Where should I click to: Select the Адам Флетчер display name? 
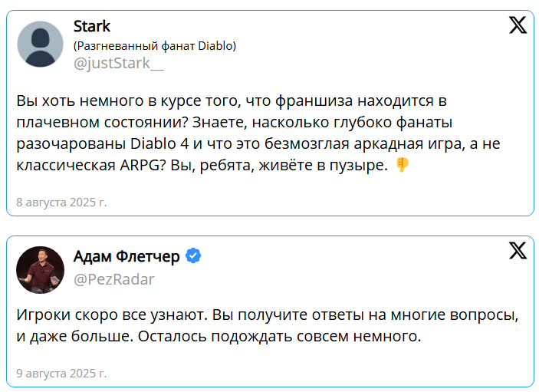pyautogui.click(x=127, y=256)
